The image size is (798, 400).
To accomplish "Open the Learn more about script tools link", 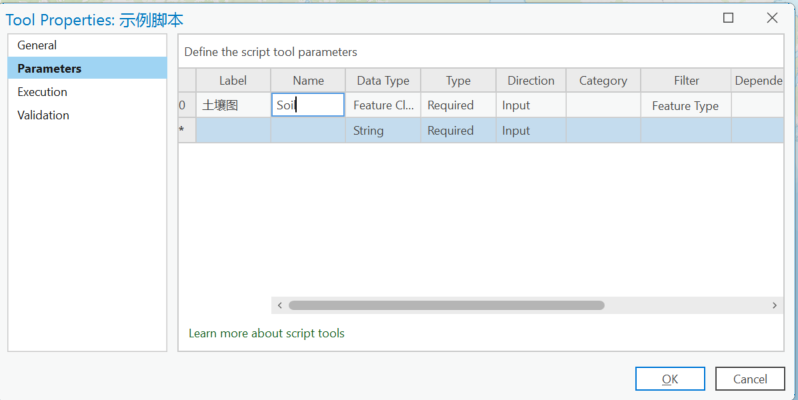I will tap(266, 333).
